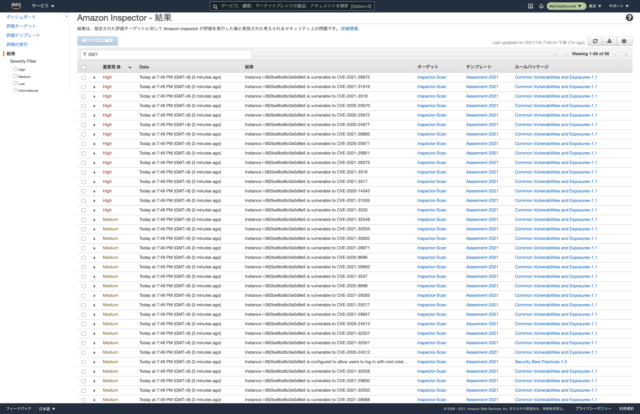Select 結果 in the sidebar
The width and height of the screenshot is (640, 414).
tap(11, 53)
